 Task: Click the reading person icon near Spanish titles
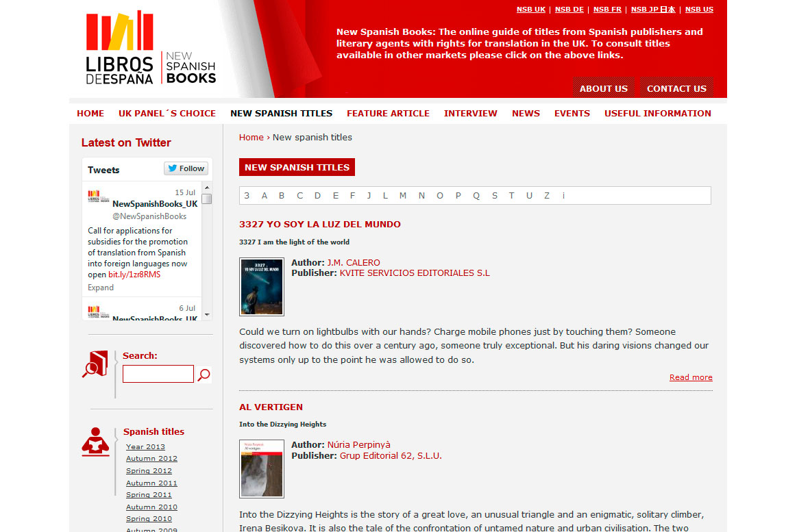(x=95, y=442)
